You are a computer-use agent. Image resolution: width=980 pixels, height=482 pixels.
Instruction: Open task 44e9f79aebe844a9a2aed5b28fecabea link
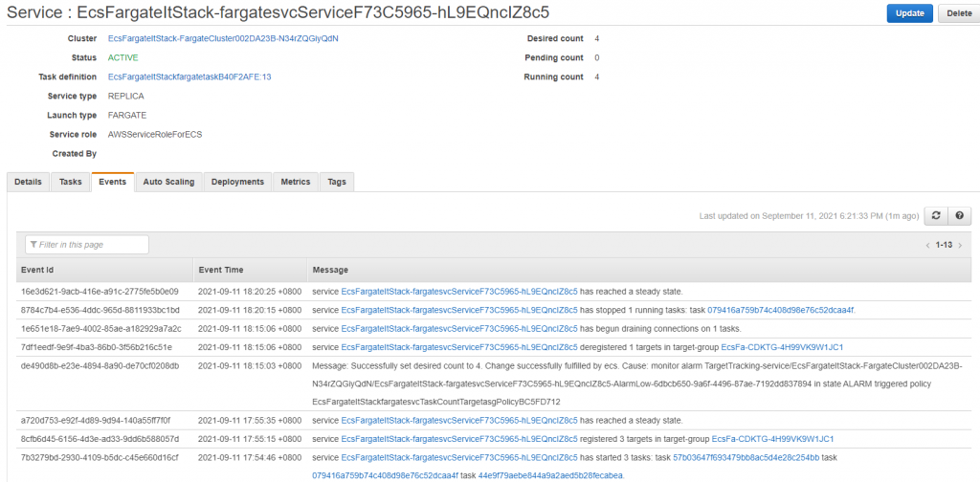click(551, 475)
